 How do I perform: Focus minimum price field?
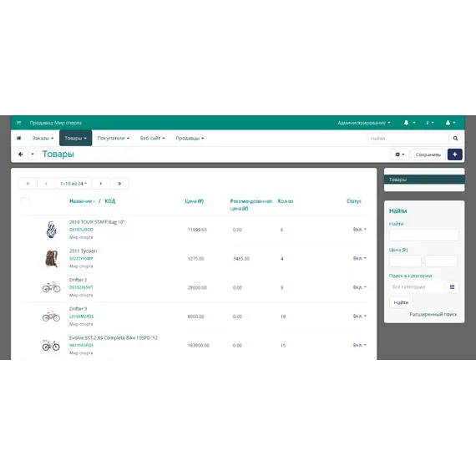[x=405, y=261]
